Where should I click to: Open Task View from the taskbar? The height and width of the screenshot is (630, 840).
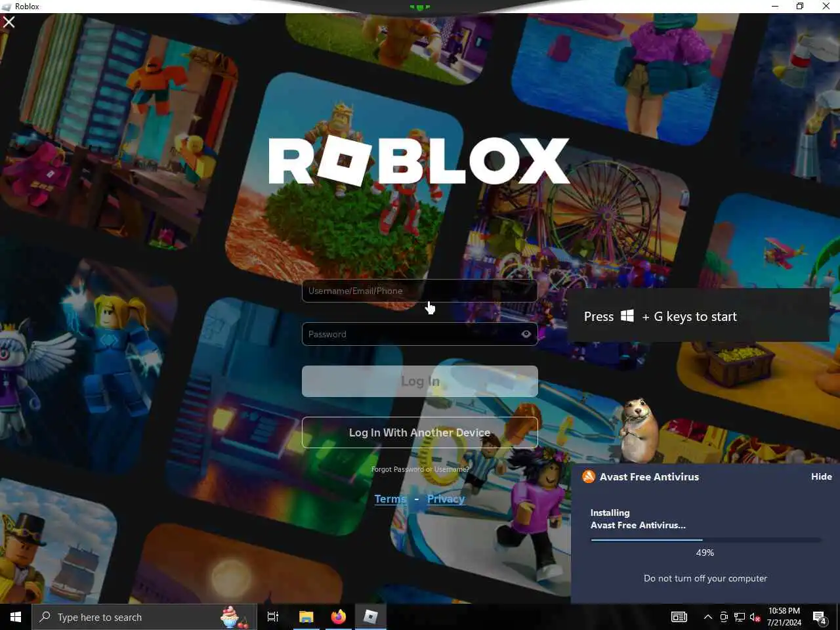click(x=273, y=617)
